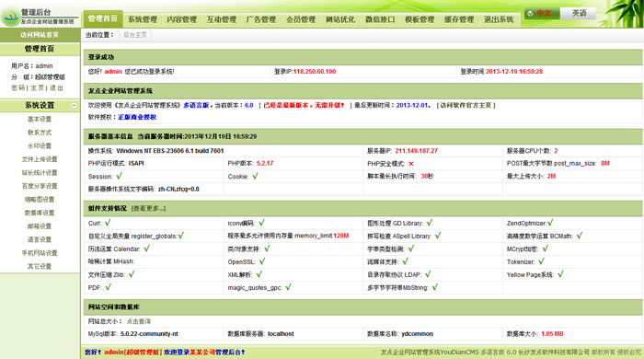Switch language to 英语
This screenshot has height=359, width=644.
tap(578, 13)
